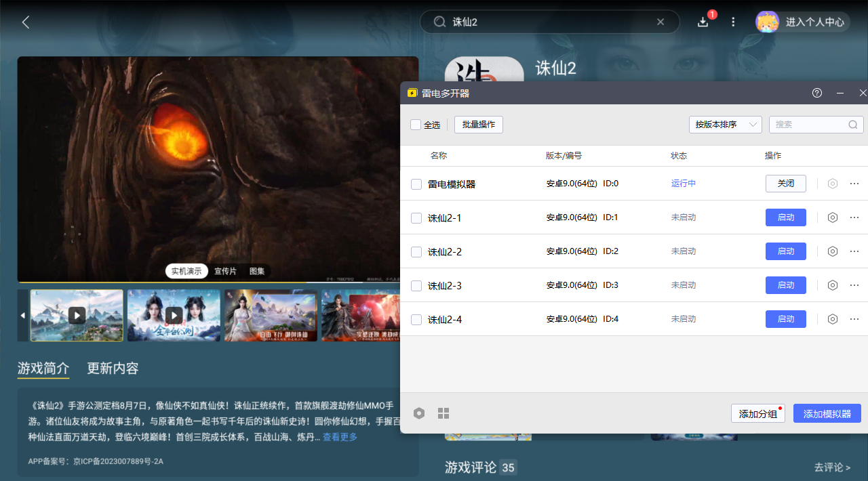
Task: Play the first video thumbnail in carousel
Action: click(76, 315)
